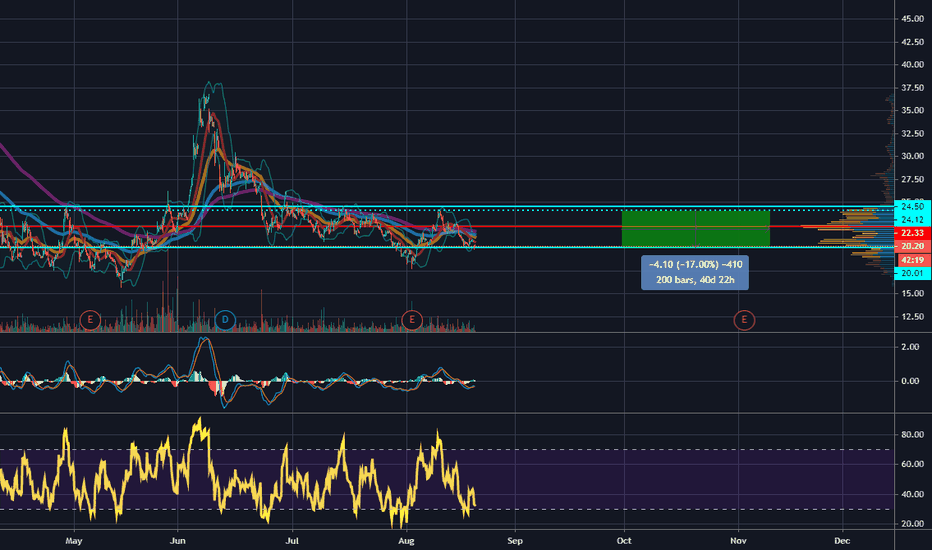932x550 pixels.
Task: Click the red 22.33 current price label
Action: (x=912, y=232)
